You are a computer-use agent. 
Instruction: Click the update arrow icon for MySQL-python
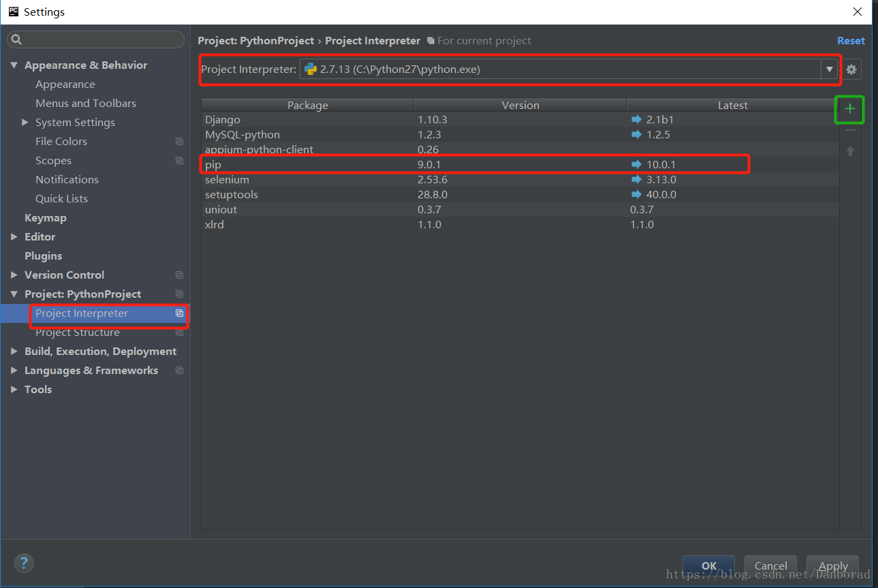click(636, 134)
